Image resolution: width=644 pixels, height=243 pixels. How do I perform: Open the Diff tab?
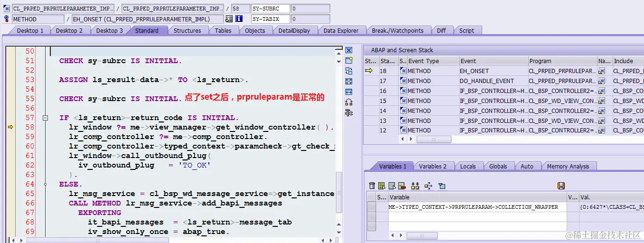pos(441,30)
